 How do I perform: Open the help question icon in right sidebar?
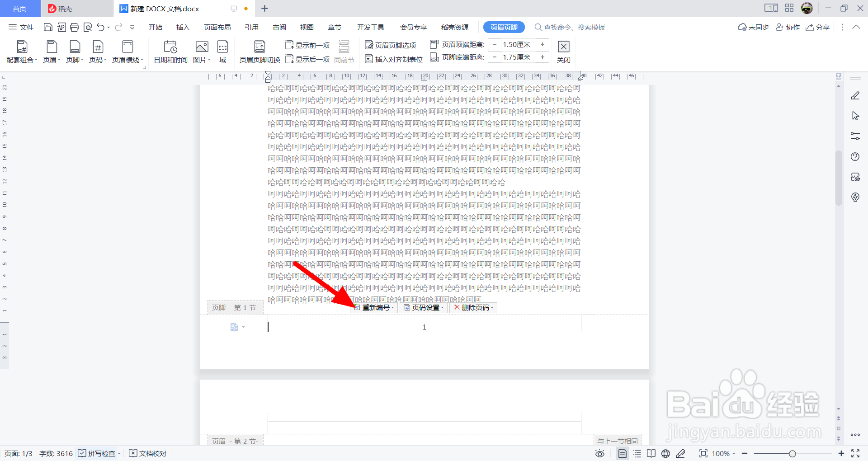[855, 157]
